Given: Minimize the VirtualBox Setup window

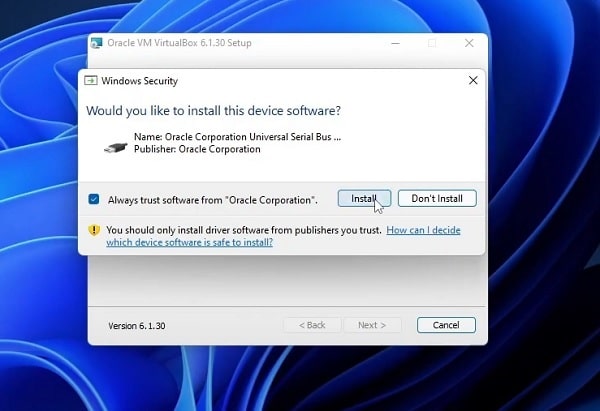Looking at the screenshot, I should [396, 43].
